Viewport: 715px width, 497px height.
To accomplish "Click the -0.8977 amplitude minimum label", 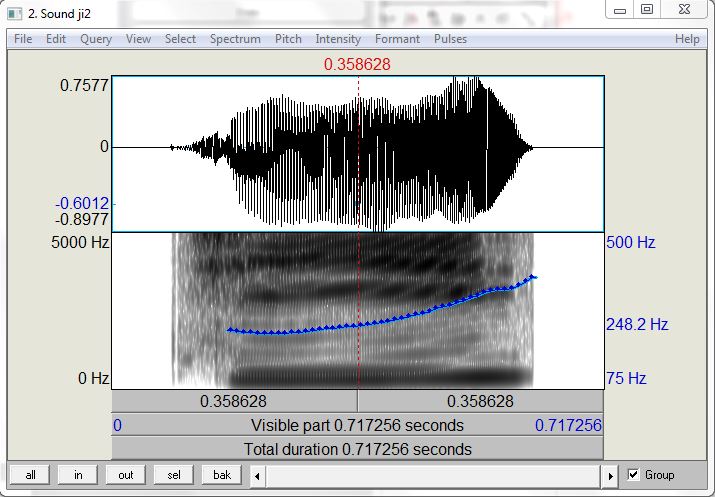I will pos(82,219).
